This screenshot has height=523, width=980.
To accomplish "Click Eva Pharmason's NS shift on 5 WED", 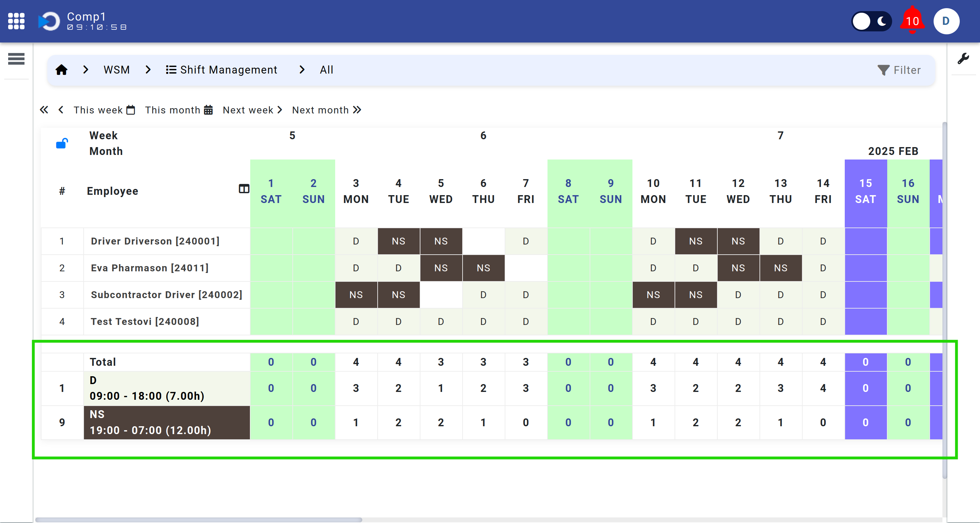I will point(441,268).
